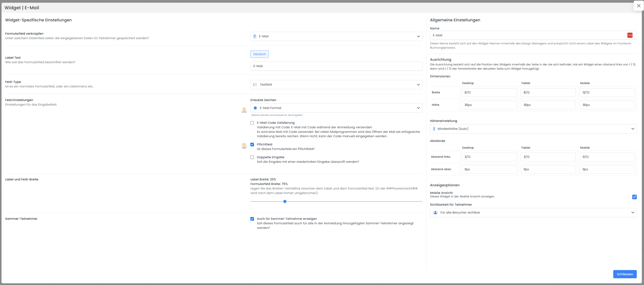Click the orange B marker icon
644x285 pixels.
244,145
